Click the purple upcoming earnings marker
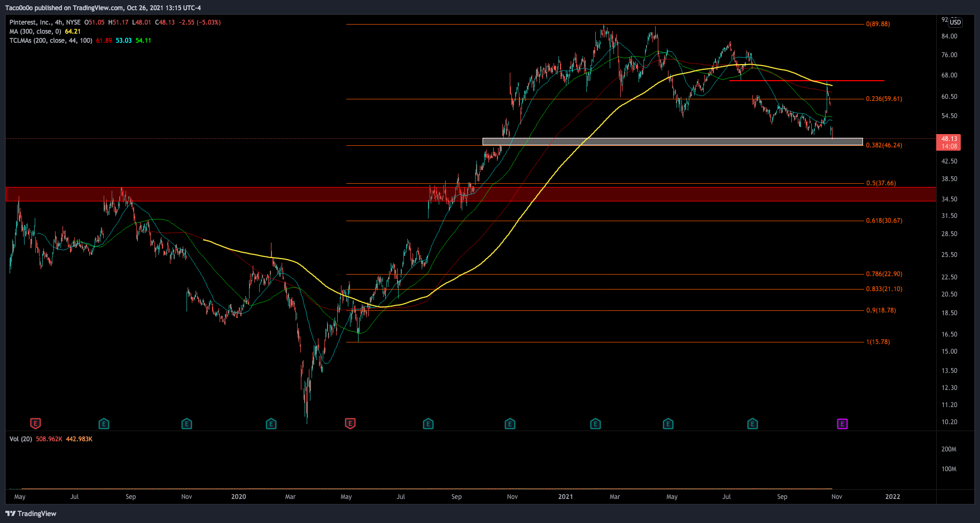This screenshot has height=523, width=980. (842, 424)
